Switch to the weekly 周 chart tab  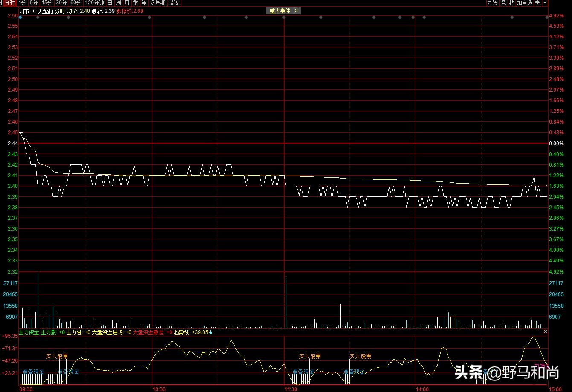tap(119, 3)
